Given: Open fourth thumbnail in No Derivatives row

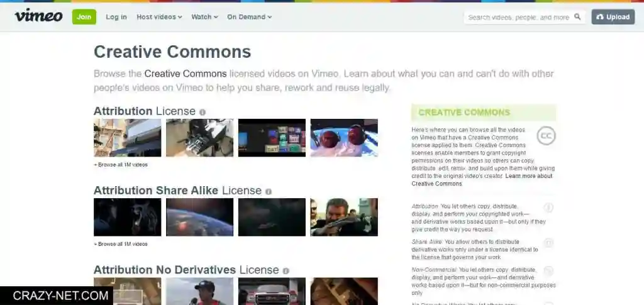Looking at the screenshot, I should [344, 291].
